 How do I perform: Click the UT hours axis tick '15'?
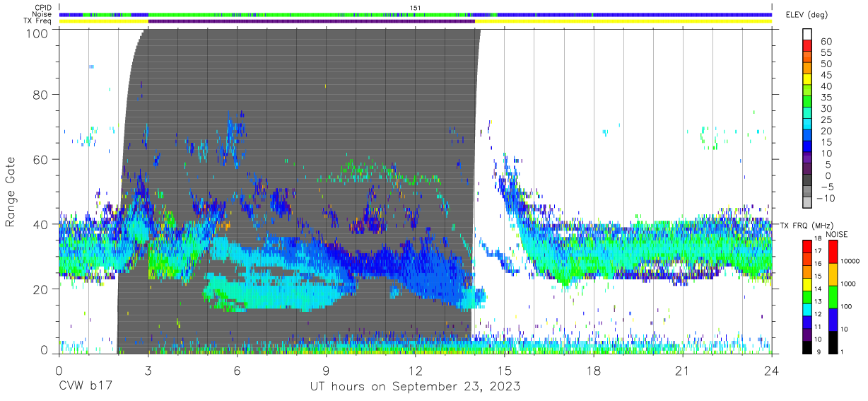pyautogui.click(x=505, y=370)
